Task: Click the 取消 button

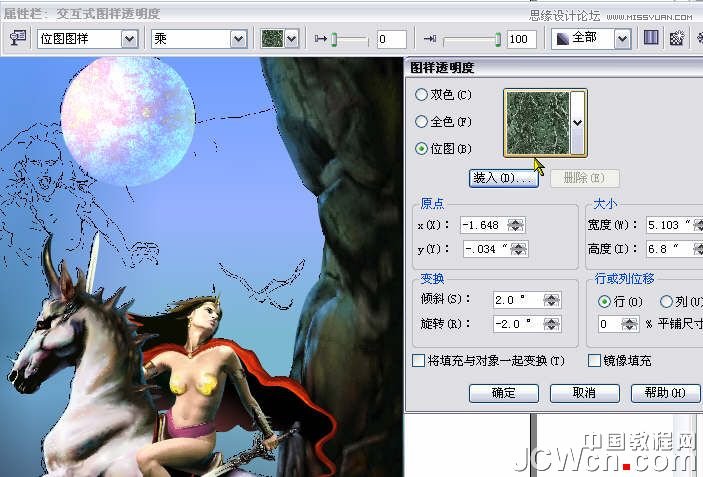Action: (x=585, y=393)
